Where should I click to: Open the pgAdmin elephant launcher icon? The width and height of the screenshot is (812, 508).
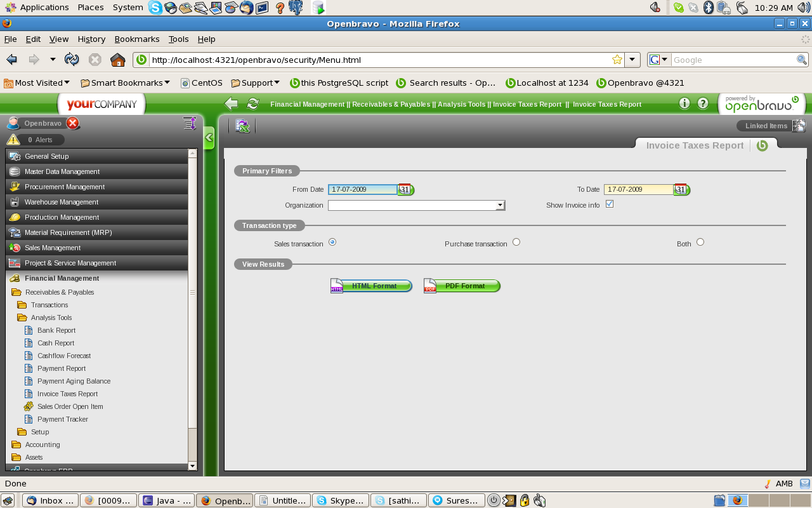295,8
